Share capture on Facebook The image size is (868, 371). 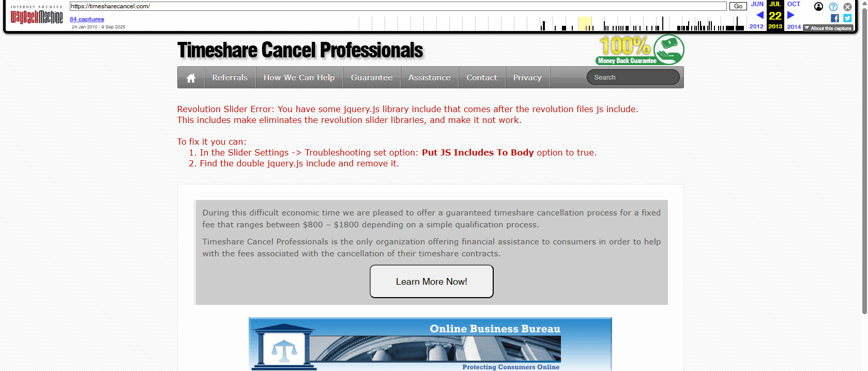coord(834,18)
